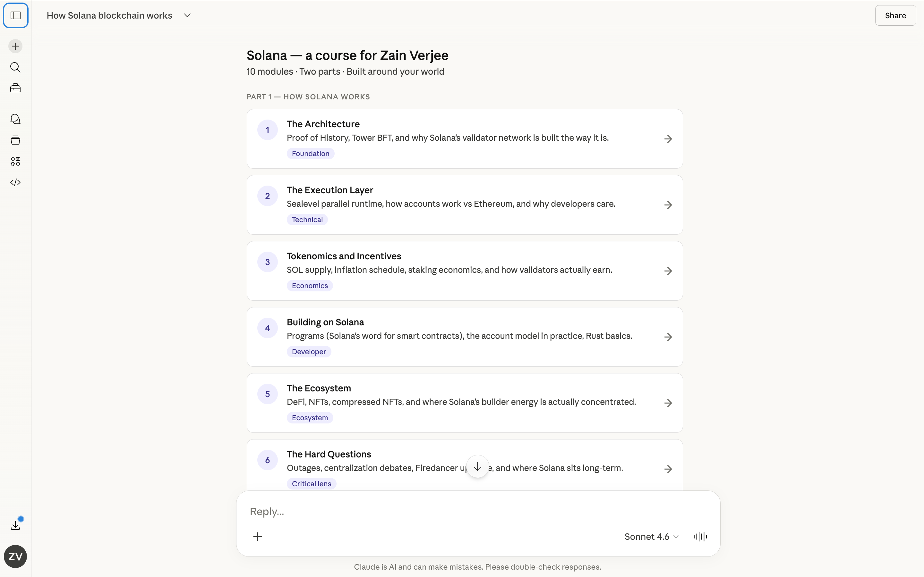Screen dimensions: 924x577
Task: Click the scroll-to-bottom arrow button
Action: click(x=478, y=466)
